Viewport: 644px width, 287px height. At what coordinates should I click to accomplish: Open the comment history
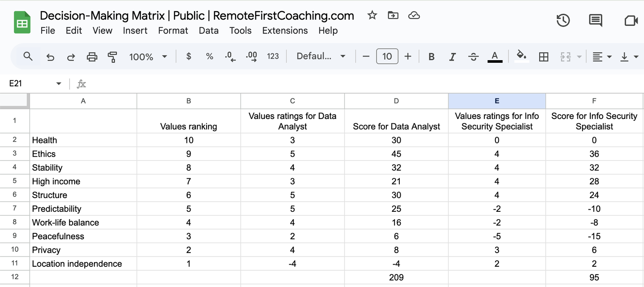click(595, 20)
